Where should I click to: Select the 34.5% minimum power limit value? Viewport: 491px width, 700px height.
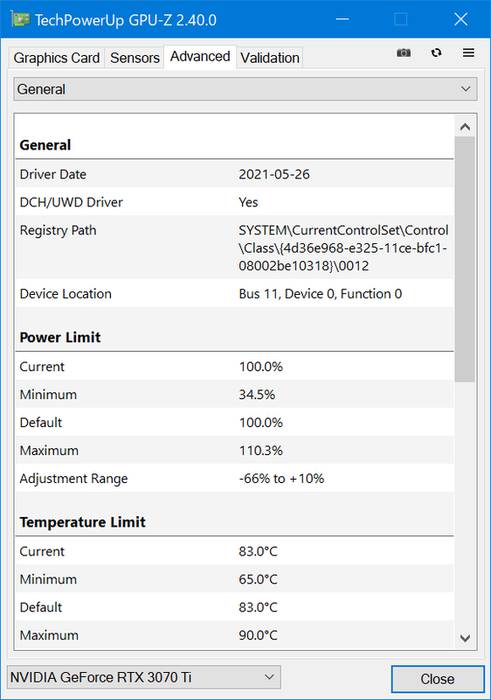click(x=257, y=395)
